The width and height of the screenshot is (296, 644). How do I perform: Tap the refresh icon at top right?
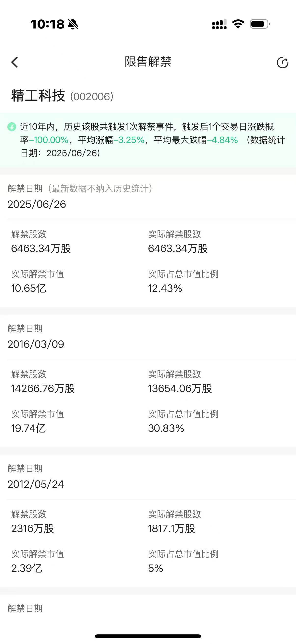click(283, 62)
